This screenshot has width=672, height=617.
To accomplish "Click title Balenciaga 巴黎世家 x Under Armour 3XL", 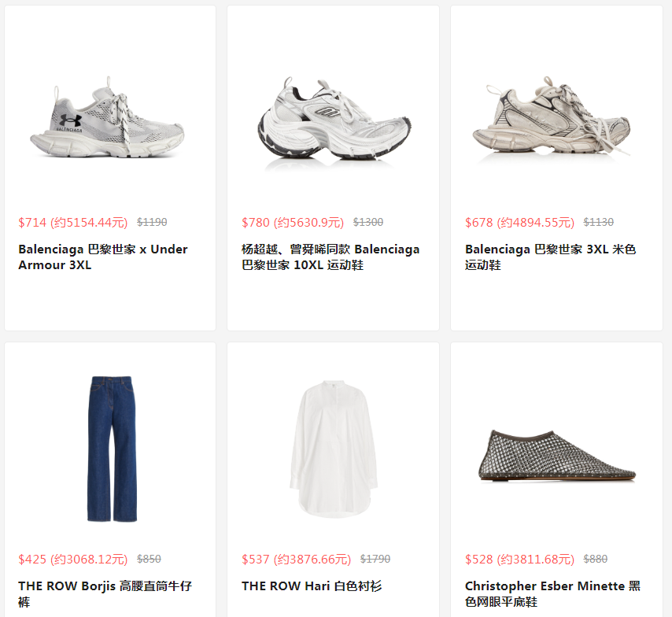I will (x=103, y=257).
